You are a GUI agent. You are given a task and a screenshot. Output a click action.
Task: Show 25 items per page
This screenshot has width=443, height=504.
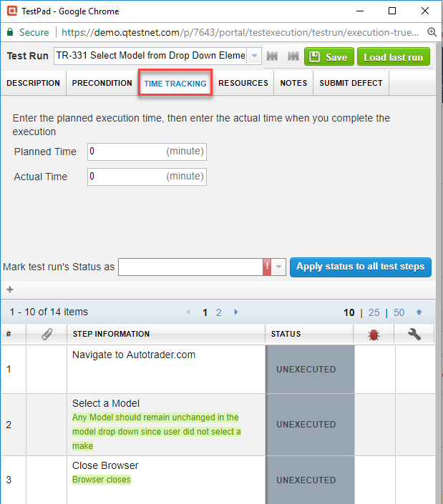(374, 312)
